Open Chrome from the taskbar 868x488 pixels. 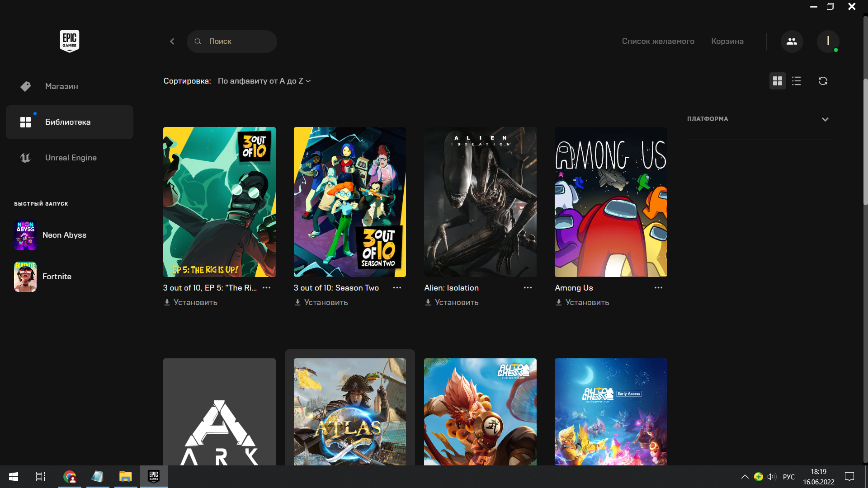click(70, 477)
